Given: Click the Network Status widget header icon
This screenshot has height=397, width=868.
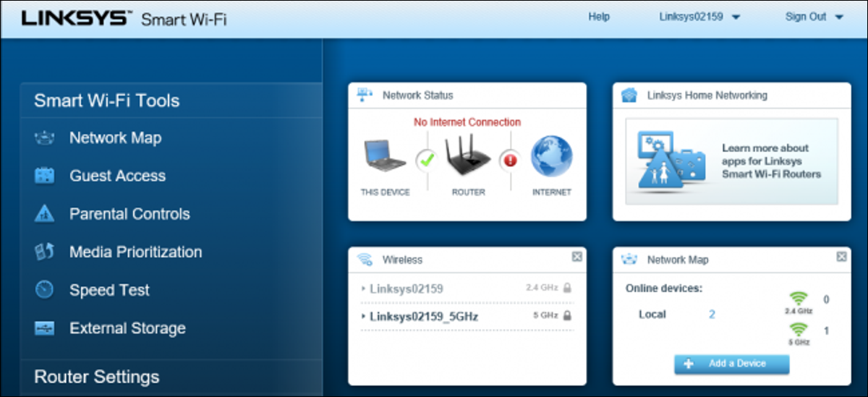Looking at the screenshot, I should click(366, 95).
